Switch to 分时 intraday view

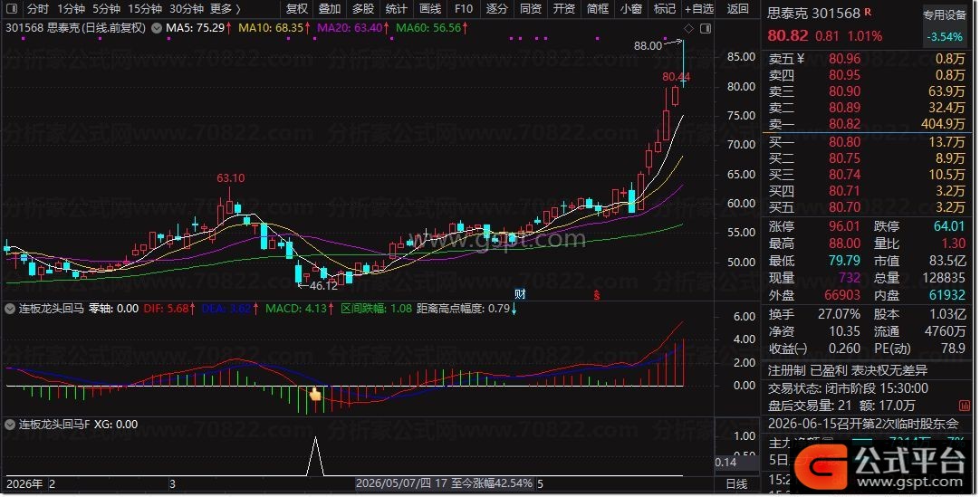(37, 9)
